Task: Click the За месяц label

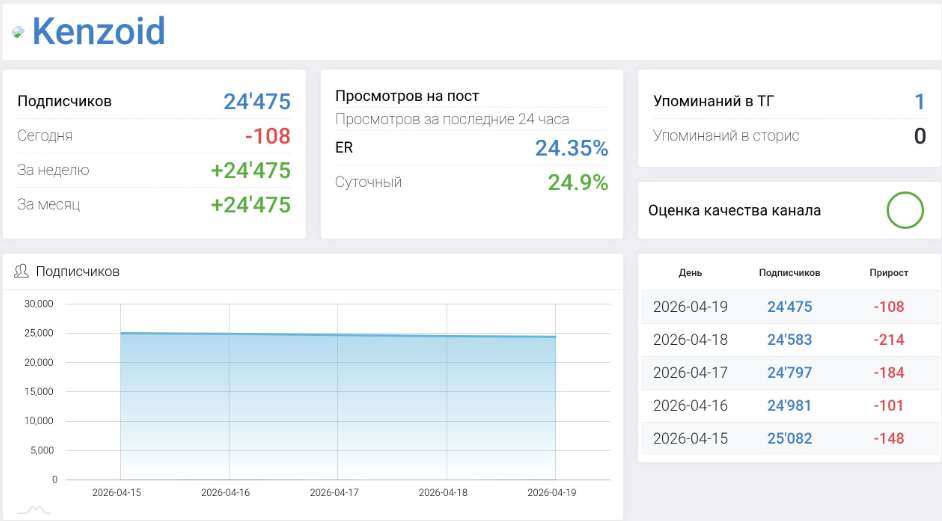Action: [49, 204]
